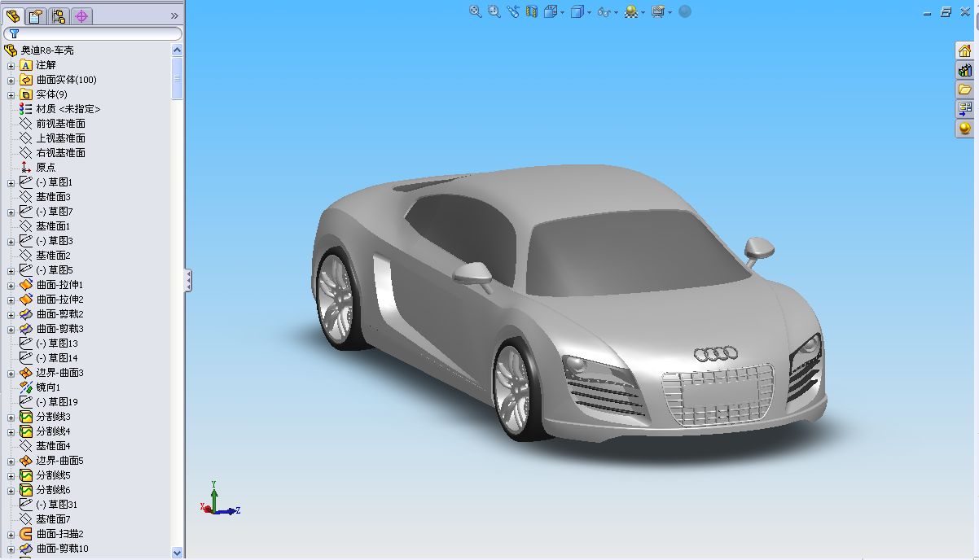The width and height of the screenshot is (979, 560).
Task: Switch to the ConfigurationManager tab
Action: (59, 15)
